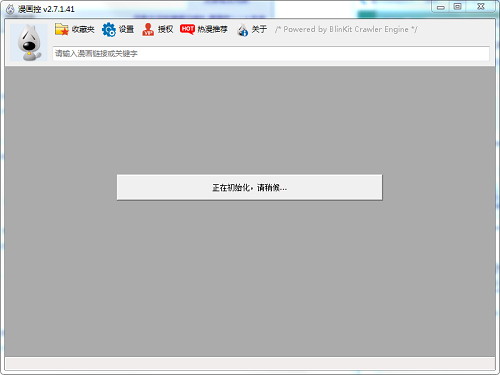Click the bottom status bar
Screen dimensions: 500x375
click(x=250, y=363)
